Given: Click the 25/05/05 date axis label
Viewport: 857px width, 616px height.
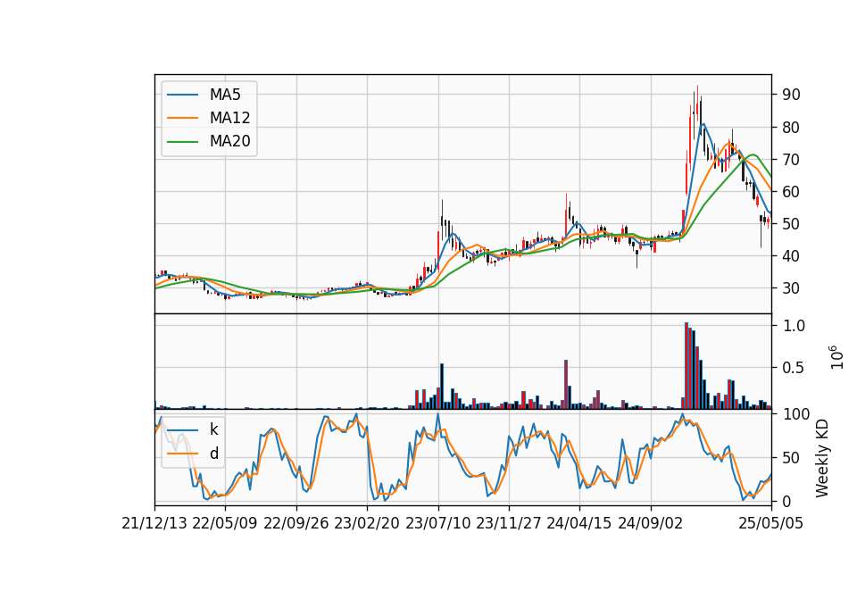Looking at the screenshot, I should point(771,523).
